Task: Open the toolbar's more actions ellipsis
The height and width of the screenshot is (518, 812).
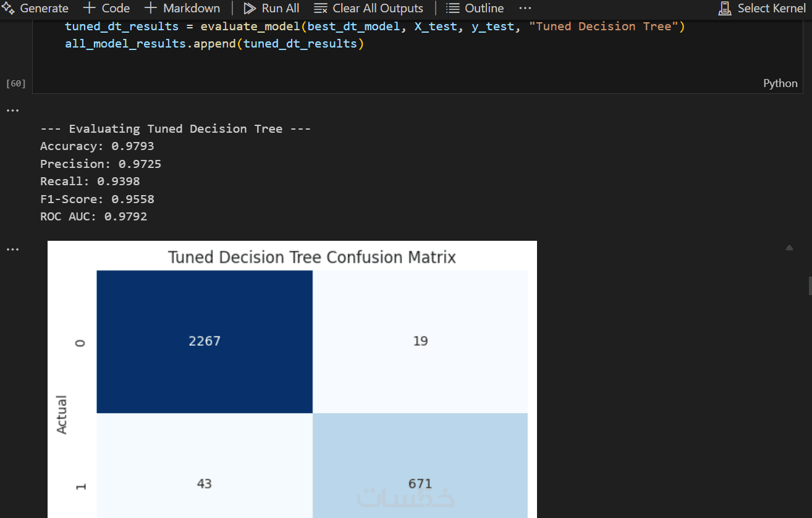Action: point(525,8)
